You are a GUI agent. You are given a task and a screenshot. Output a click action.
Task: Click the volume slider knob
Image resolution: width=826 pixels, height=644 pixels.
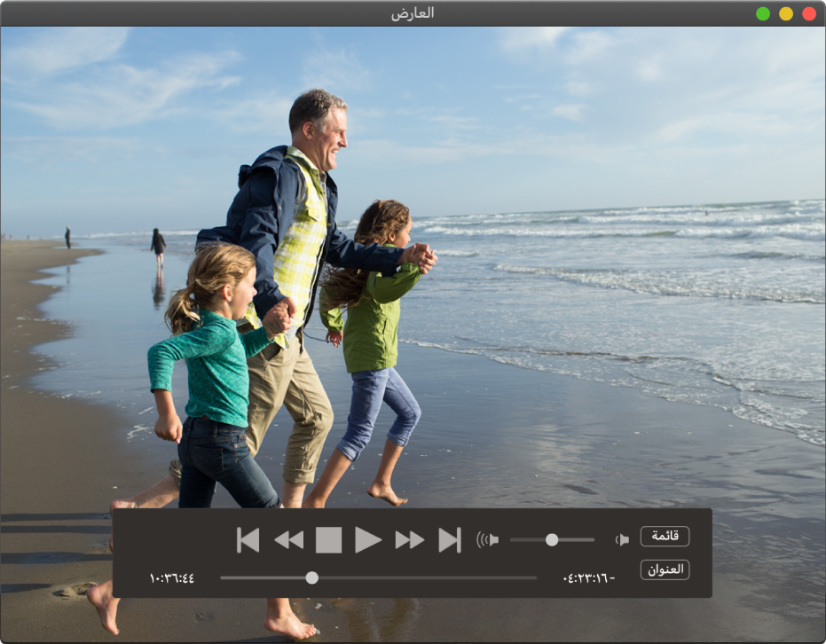tap(552, 539)
